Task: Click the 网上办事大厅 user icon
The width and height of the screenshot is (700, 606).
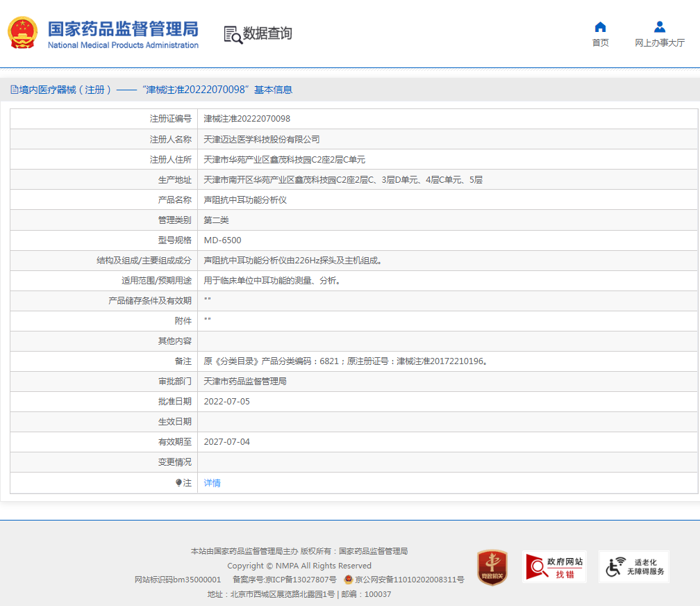Action: click(658, 26)
